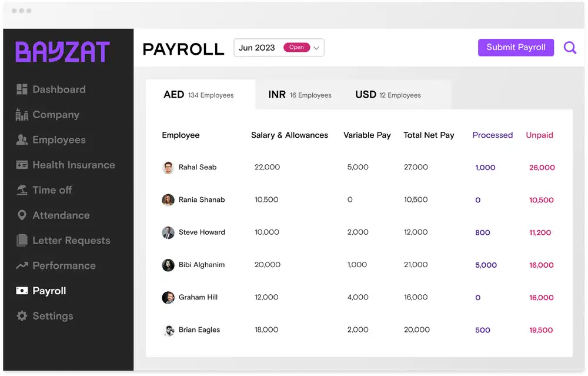Select the USD currency tab
Viewport: 588px width, 376px height.
coord(387,94)
